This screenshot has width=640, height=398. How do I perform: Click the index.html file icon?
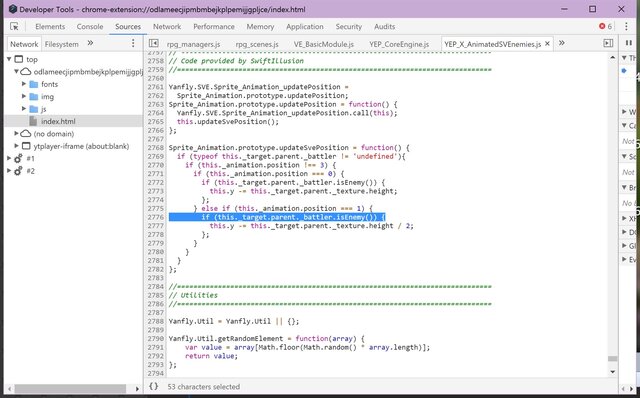[x=33, y=121]
